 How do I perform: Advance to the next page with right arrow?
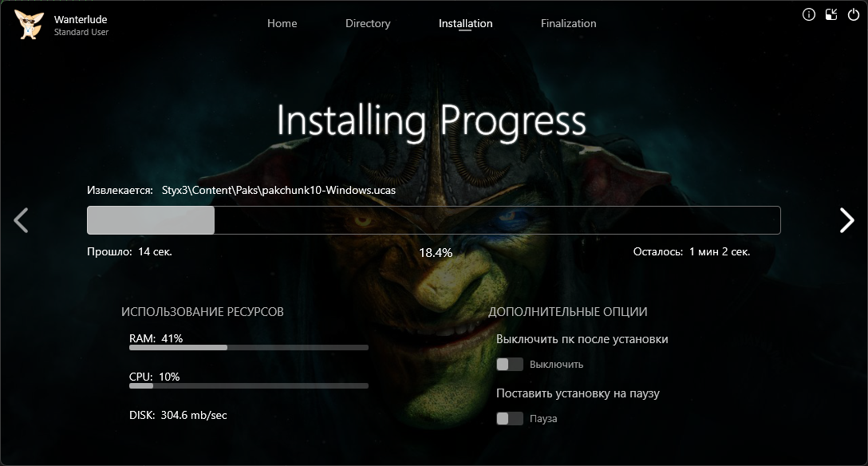846,220
